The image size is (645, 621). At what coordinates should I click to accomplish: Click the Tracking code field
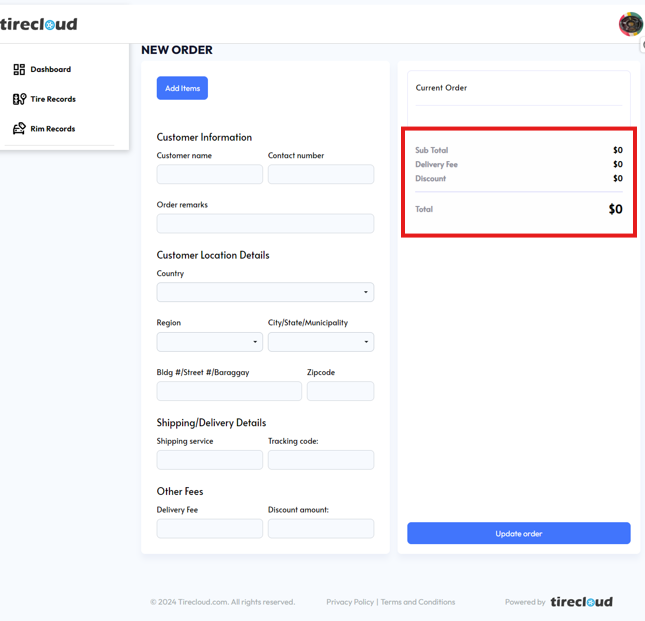click(321, 460)
